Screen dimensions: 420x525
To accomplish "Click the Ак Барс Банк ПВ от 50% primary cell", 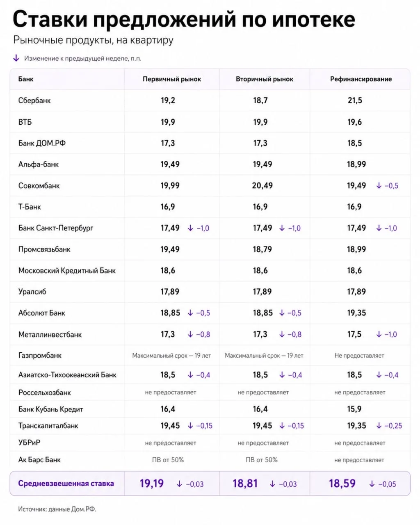I will [x=168, y=460].
